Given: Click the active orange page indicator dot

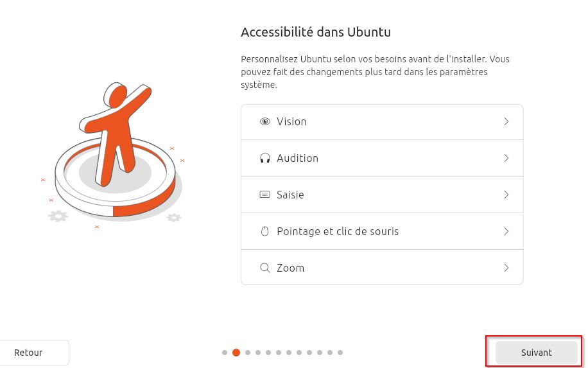Looking at the screenshot, I should click(236, 353).
